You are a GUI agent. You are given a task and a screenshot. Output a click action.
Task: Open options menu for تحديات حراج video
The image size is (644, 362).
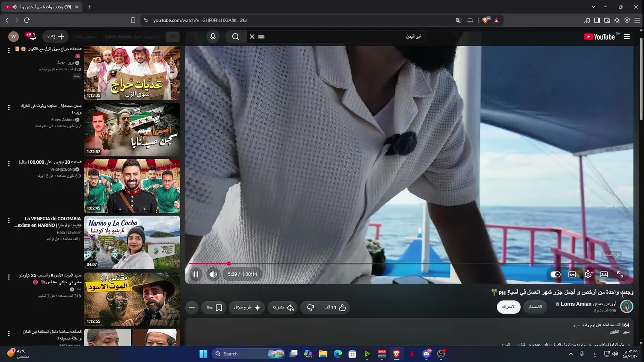pyautogui.click(x=9, y=51)
